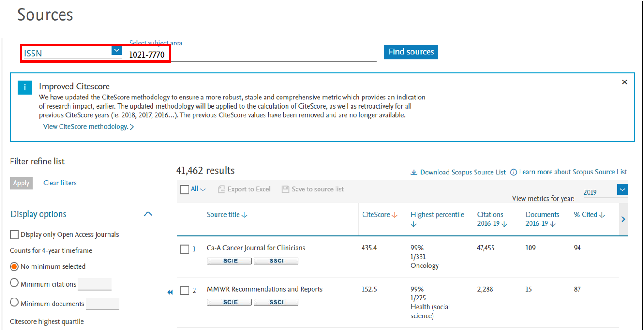Select Minimum documents radio button
644x331 pixels.
pyautogui.click(x=14, y=303)
